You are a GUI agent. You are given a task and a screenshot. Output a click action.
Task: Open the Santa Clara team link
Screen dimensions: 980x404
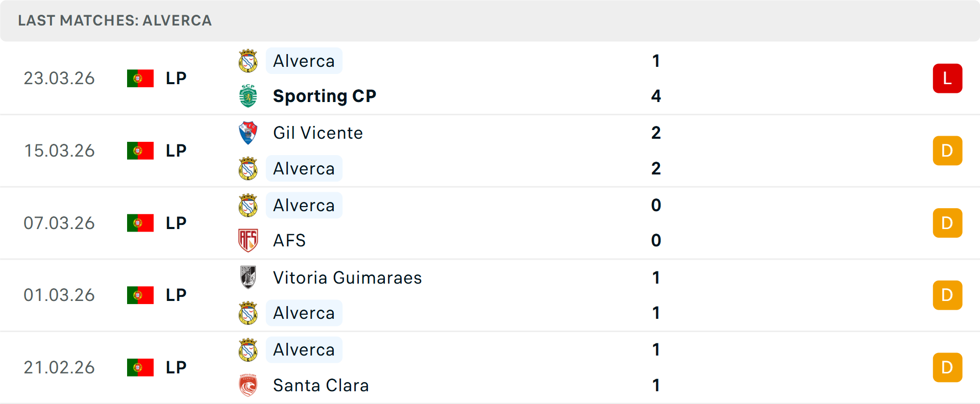coord(321,386)
